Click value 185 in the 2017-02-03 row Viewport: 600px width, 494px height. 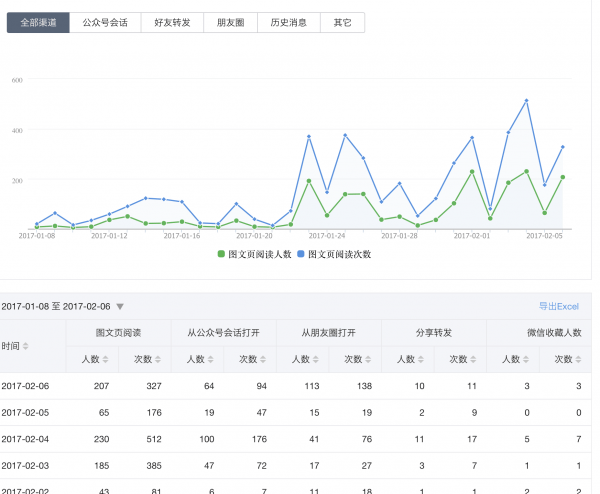[x=101, y=466]
